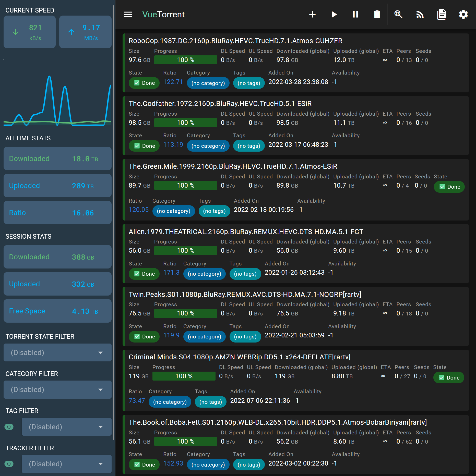Click the session Uploaded 332 GB card
This screenshot has width=476, height=476.
point(57,284)
